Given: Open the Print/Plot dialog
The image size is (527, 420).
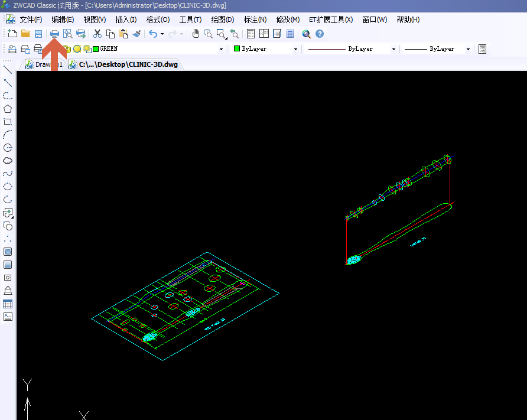Looking at the screenshot, I should point(54,34).
